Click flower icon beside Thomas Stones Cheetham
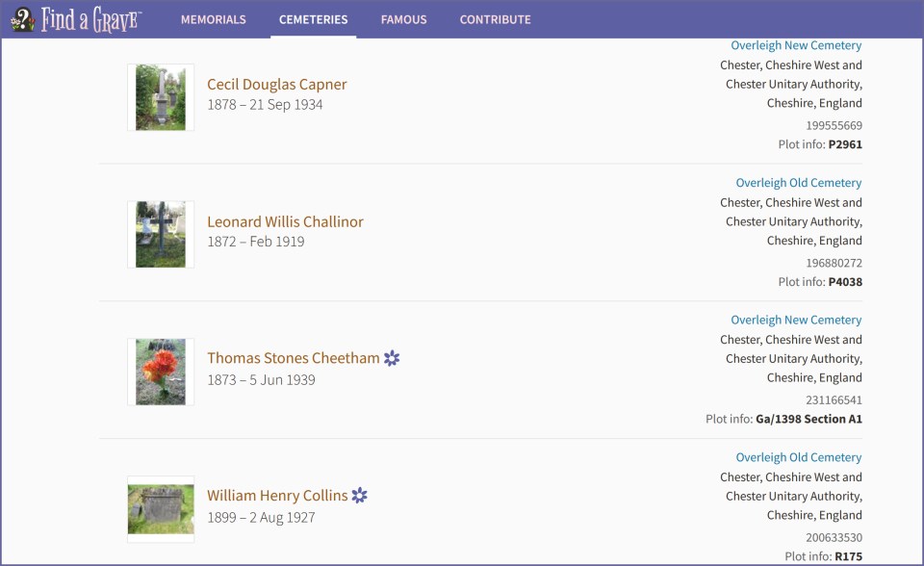924x566 pixels. point(392,358)
